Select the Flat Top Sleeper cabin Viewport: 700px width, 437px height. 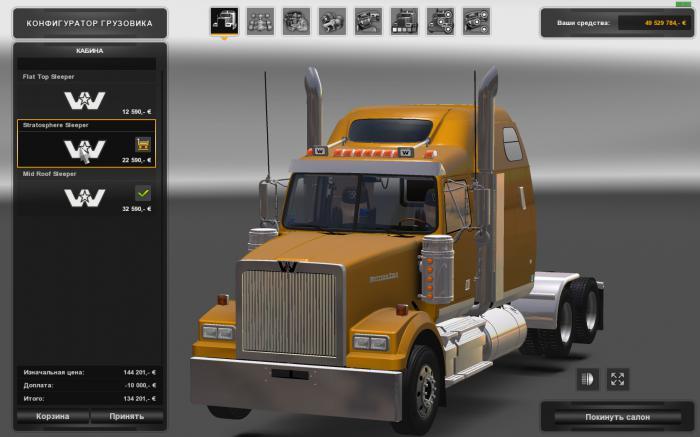coord(84,96)
